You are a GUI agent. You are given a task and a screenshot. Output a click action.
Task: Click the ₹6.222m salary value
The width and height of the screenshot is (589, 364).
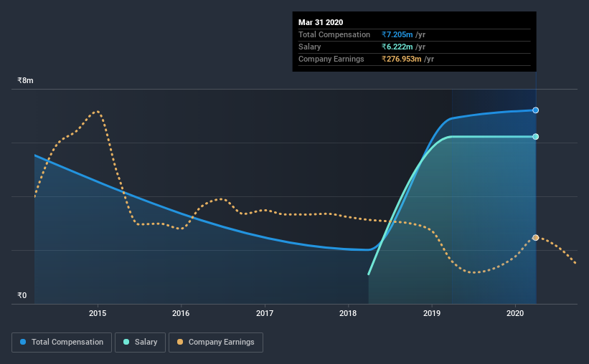pyautogui.click(x=397, y=47)
